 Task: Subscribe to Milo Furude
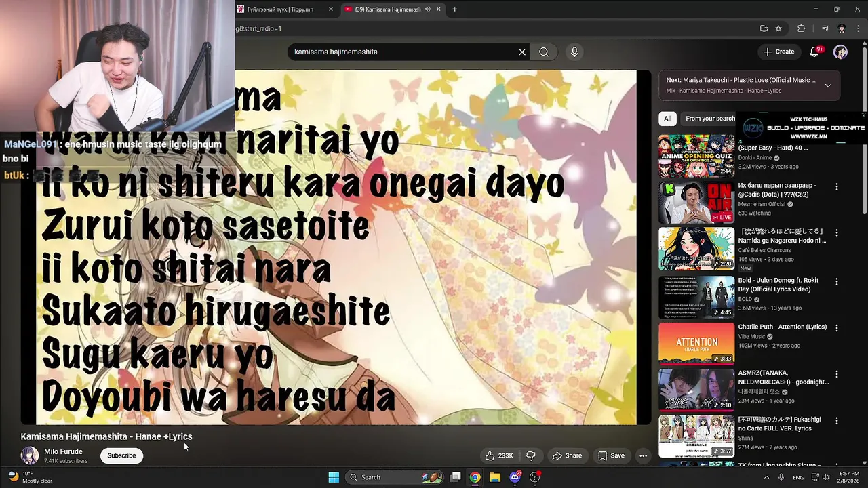tap(121, 455)
